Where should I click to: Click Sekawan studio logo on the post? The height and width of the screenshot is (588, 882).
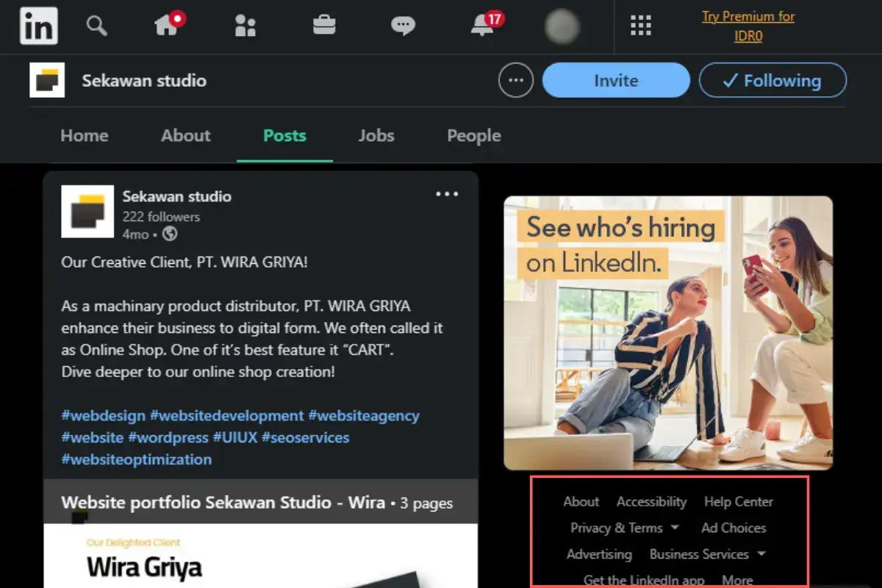87,212
